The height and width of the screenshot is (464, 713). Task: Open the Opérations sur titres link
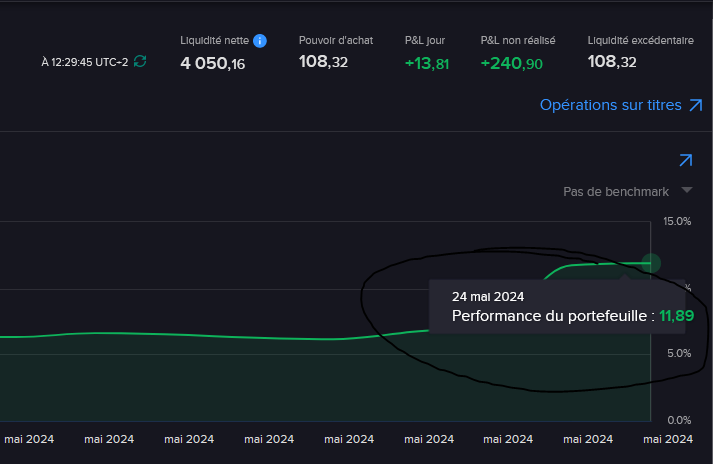[610, 105]
